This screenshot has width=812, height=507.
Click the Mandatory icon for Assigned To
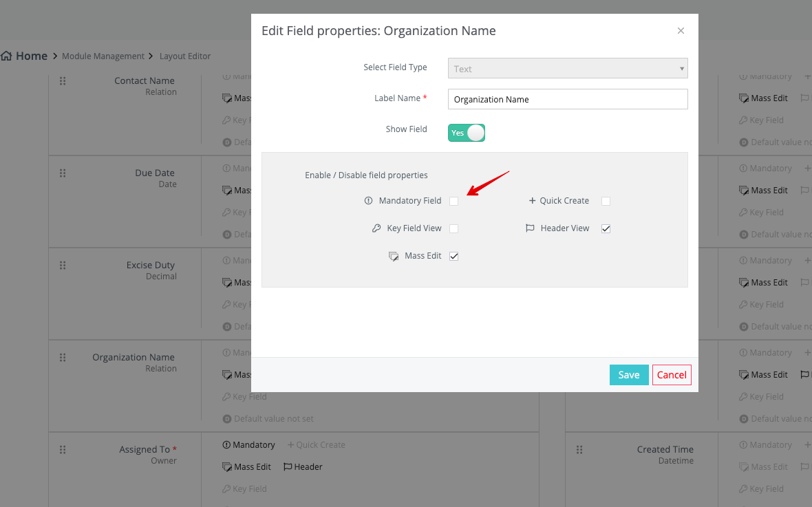[226, 445]
